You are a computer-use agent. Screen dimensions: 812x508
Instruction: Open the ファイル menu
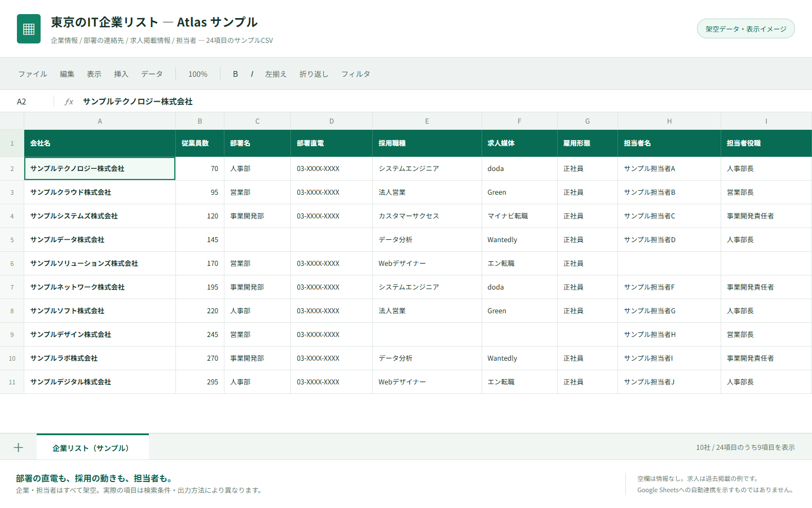[33, 74]
